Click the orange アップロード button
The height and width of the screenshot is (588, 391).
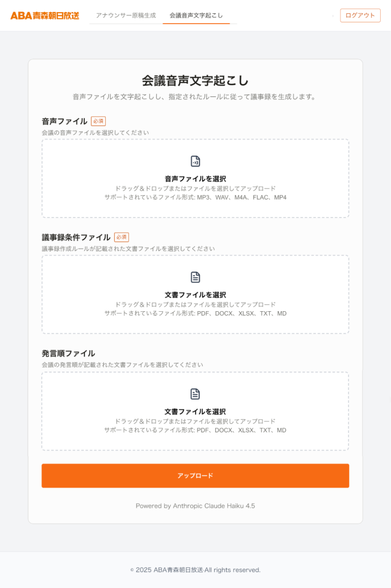point(195,475)
